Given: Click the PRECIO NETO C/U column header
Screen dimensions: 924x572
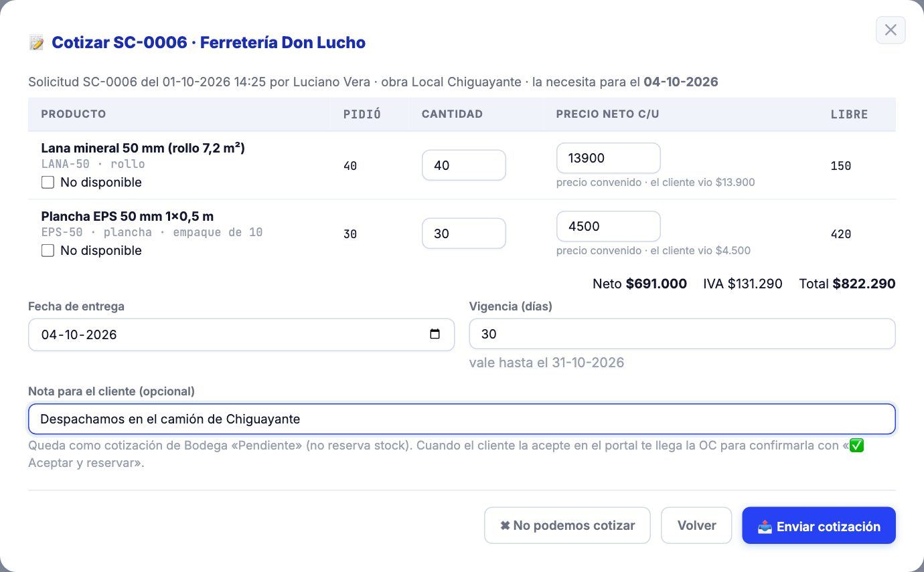Looking at the screenshot, I should coord(607,114).
